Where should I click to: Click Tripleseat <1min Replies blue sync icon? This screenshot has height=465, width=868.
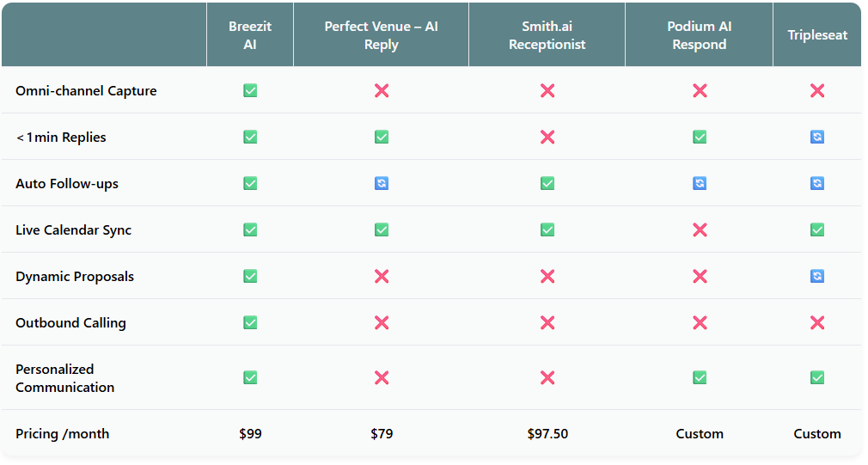(817, 137)
